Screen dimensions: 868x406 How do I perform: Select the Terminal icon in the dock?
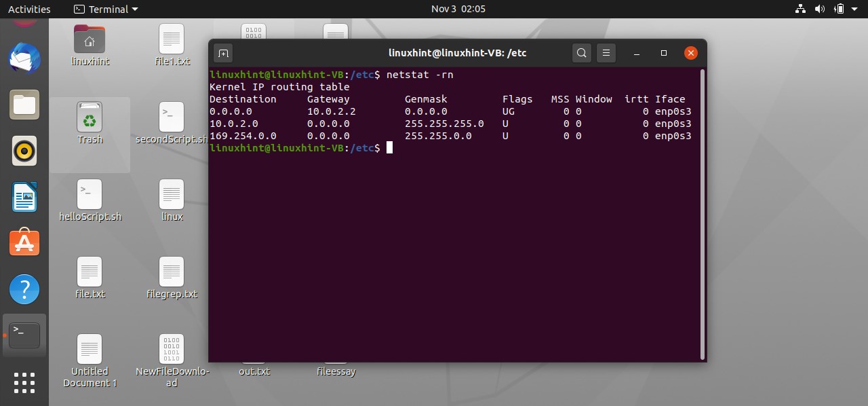(x=24, y=335)
